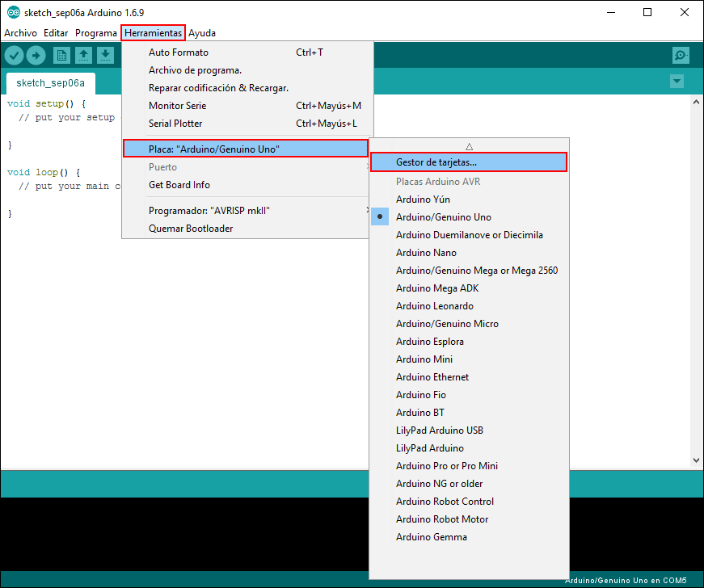Open Gestor de tarjetas board manager
The height and width of the screenshot is (588, 704).
pos(469,162)
